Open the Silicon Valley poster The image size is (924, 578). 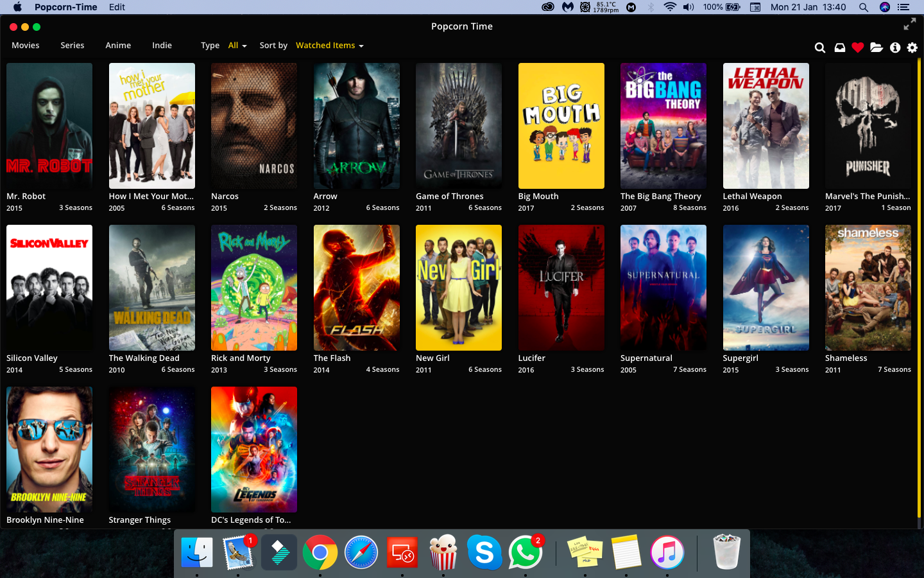[x=49, y=288]
